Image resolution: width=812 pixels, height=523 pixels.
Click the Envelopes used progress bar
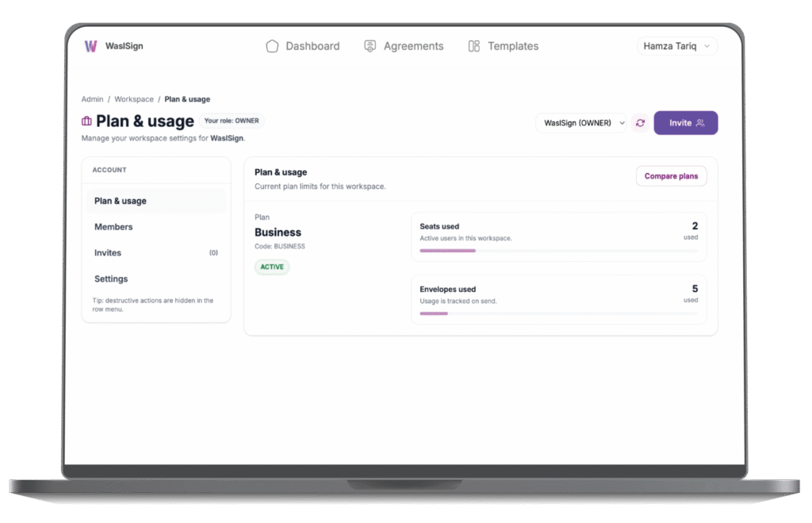pyautogui.click(x=558, y=313)
